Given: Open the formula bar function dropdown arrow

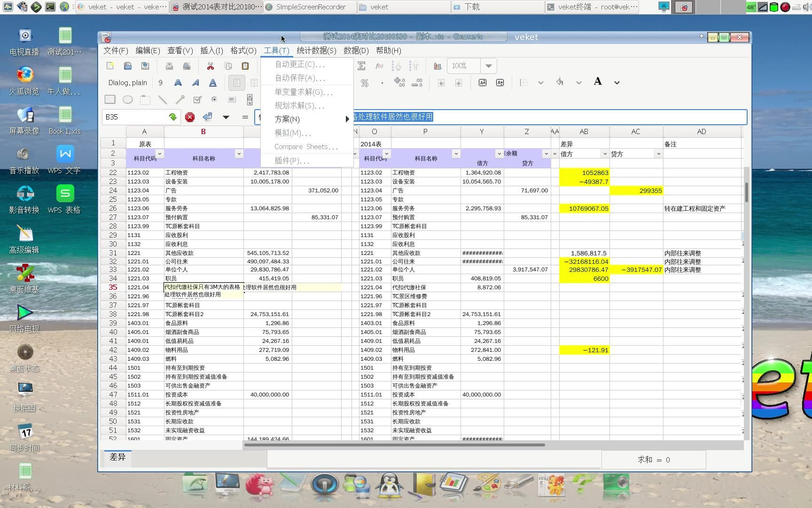Looking at the screenshot, I should [x=226, y=117].
